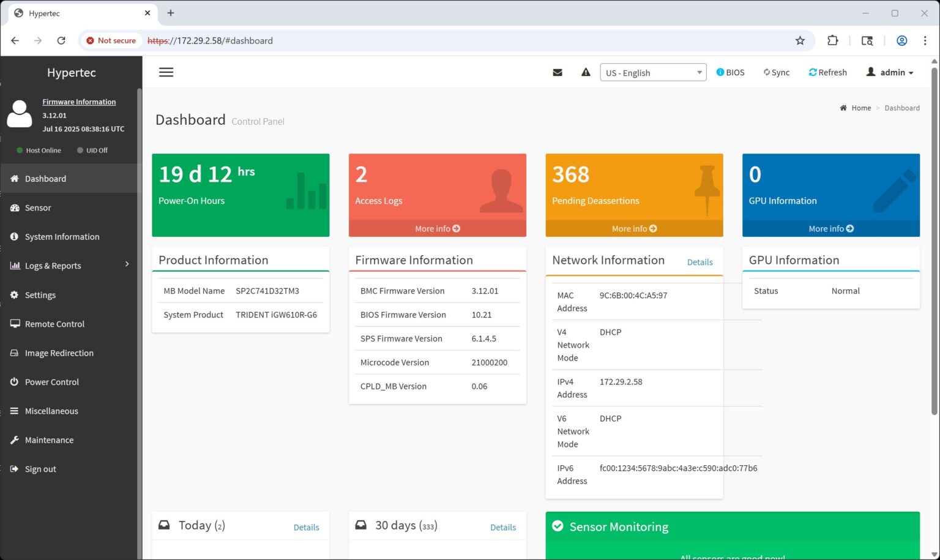
Task: Click More info under Access Logs
Action: (437, 228)
